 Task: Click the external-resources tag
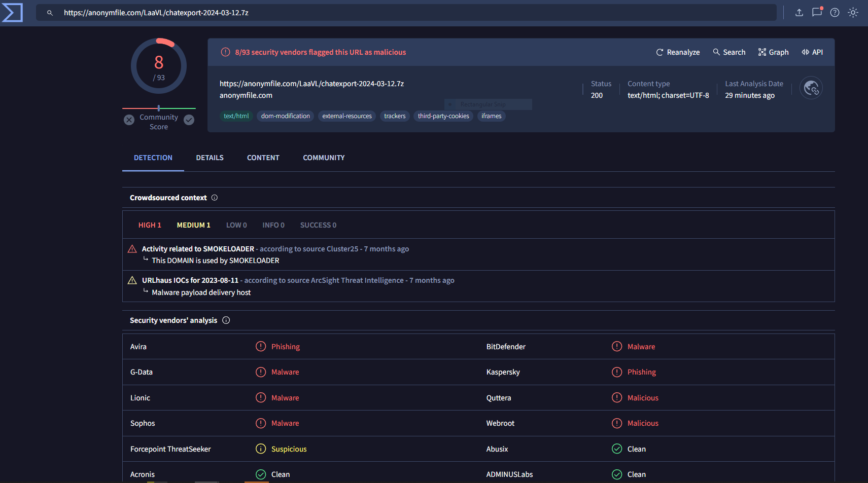[x=347, y=116]
